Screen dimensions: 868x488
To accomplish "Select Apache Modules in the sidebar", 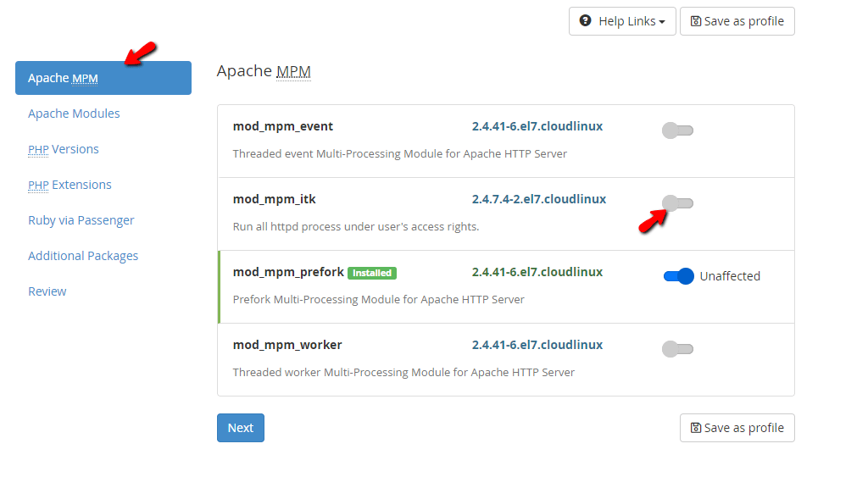I will click(74, 113).
